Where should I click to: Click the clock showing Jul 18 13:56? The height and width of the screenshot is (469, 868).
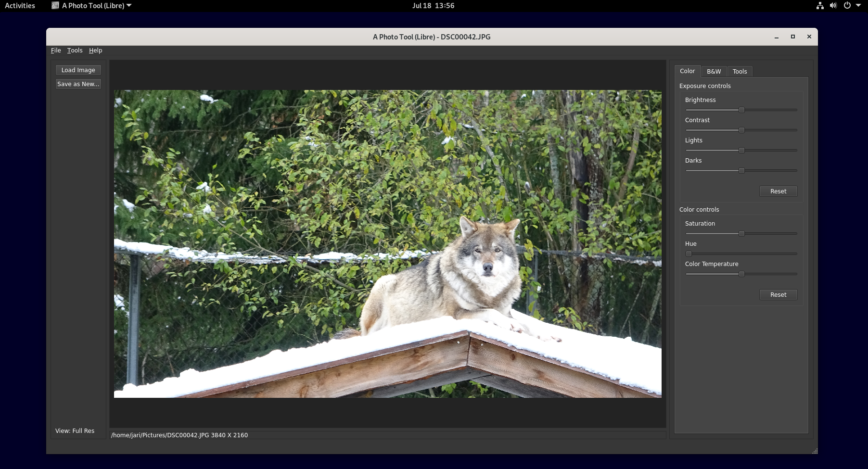coord(433,6)
